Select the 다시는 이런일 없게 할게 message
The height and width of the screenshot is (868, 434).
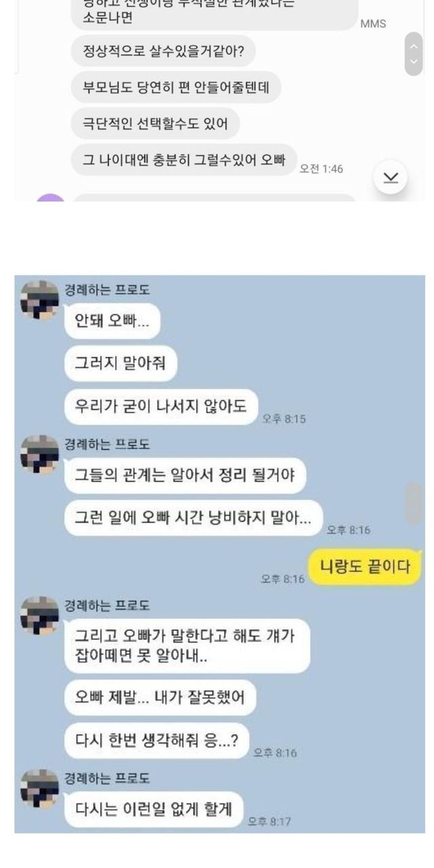[154, 809]
